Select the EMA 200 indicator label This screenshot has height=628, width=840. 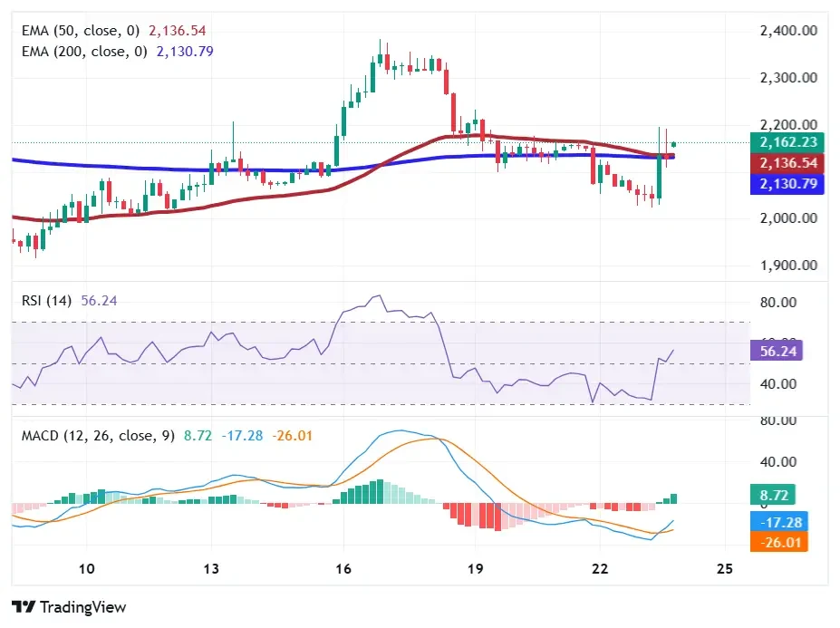click(x=83, y=52)
